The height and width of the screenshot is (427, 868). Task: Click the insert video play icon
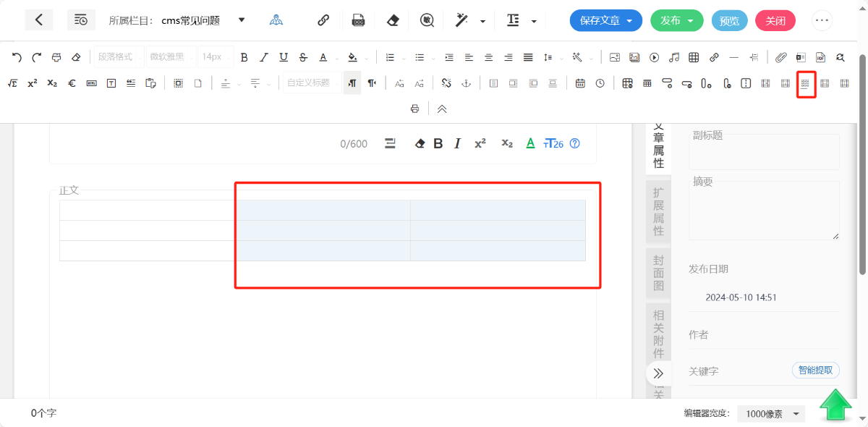coord(655,57)
